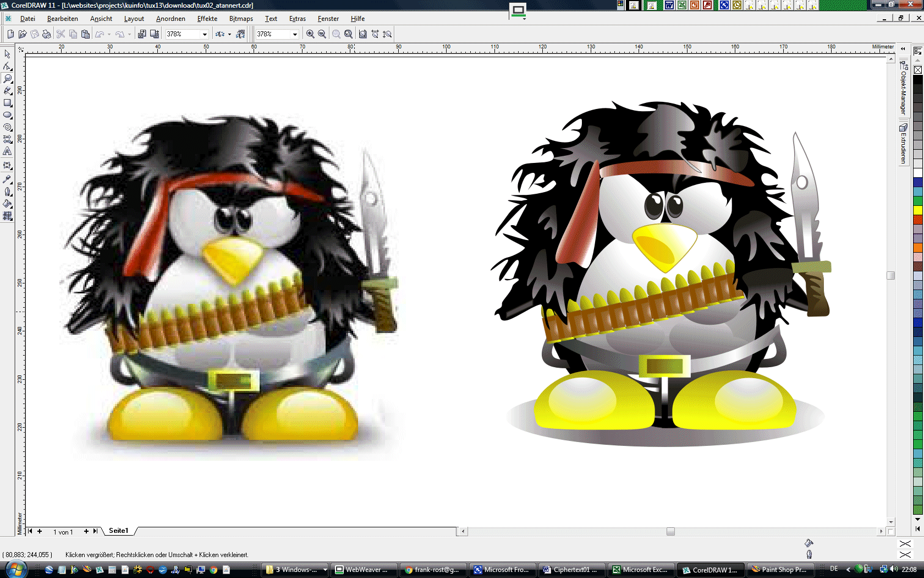The height and width of the screenshot is (578, 924).
Task: Select the Interactive Blend tool
Action: [x=7, y=165]
